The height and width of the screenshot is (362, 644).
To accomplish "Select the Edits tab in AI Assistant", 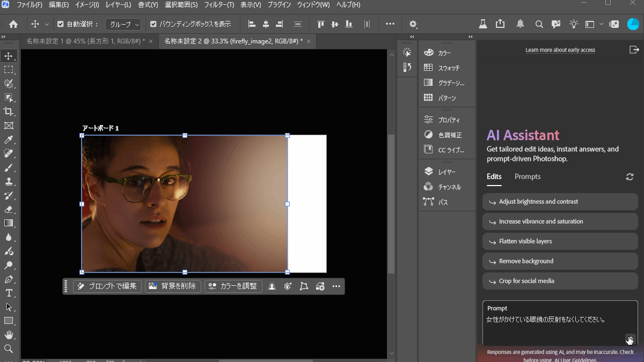I will [494, 176].
